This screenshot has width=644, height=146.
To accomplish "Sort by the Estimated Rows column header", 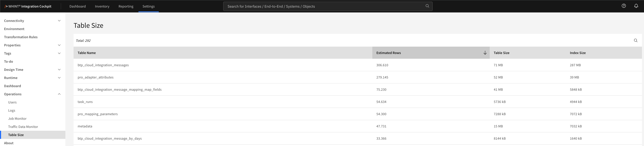I will (x=431, y=53).
